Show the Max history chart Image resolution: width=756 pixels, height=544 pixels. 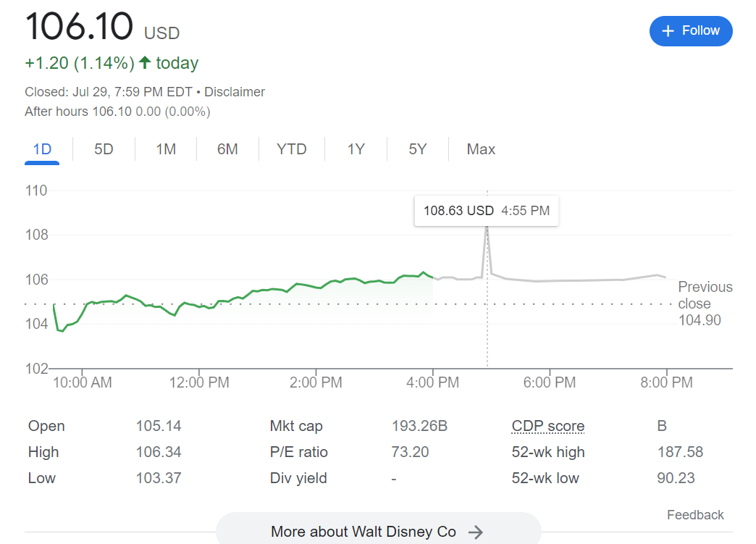point(481,149)
